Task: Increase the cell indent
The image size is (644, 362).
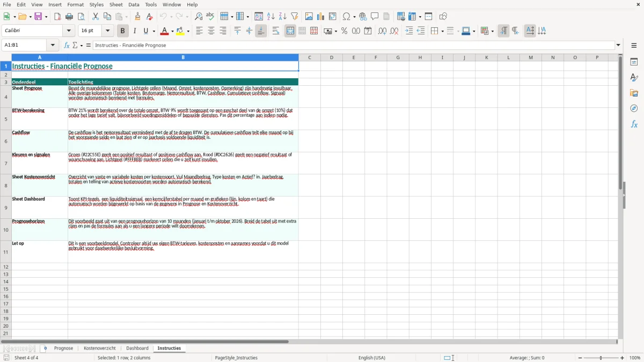Action: [x=409, y=31]
